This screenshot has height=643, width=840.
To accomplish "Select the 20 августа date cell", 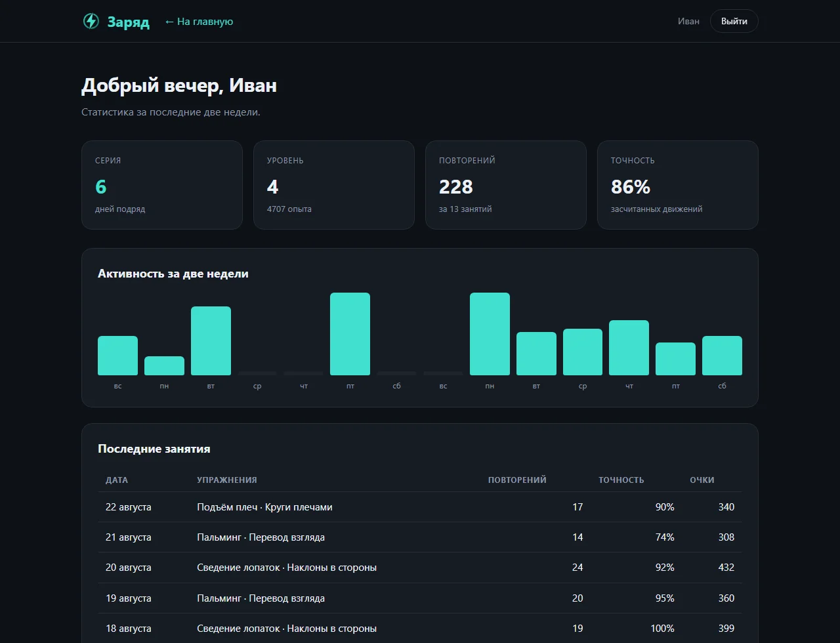I will pyautogui.click(x=129, y=568).
